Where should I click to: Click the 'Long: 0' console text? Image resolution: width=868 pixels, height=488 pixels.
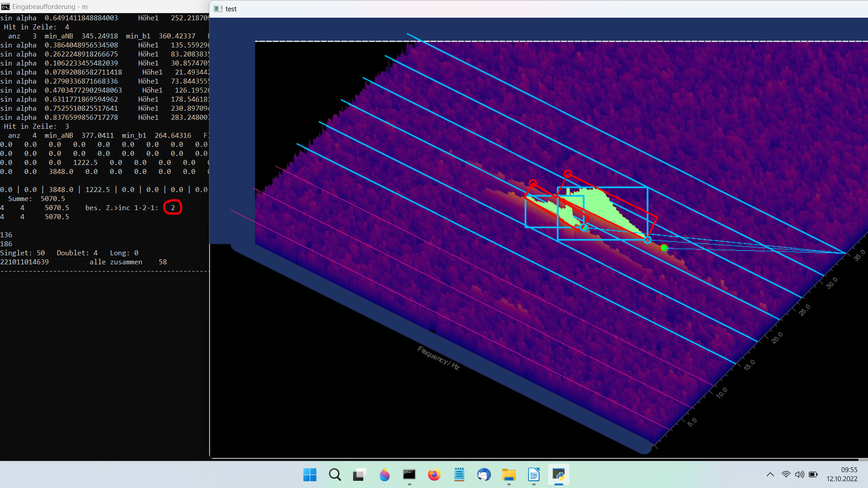124,253
